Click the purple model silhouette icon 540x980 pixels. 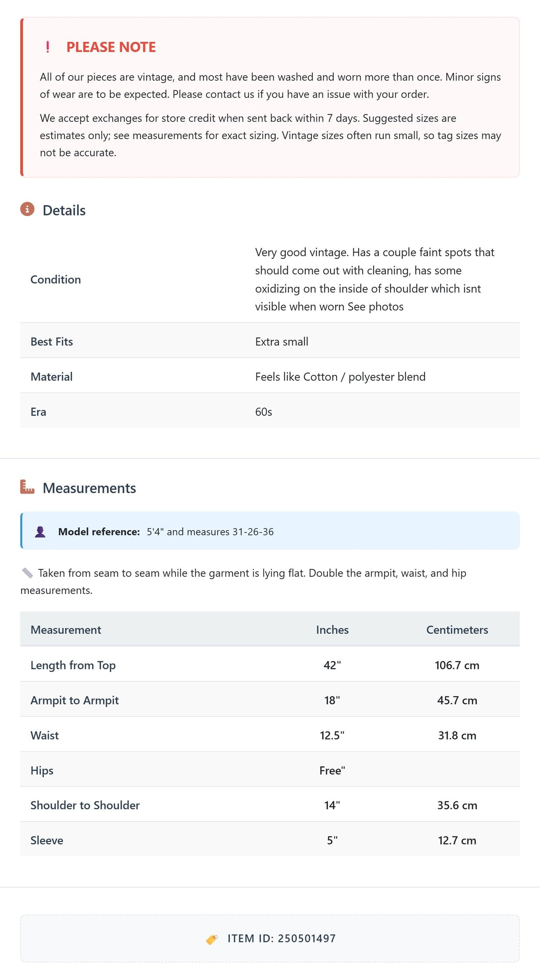tap(40, 531)
